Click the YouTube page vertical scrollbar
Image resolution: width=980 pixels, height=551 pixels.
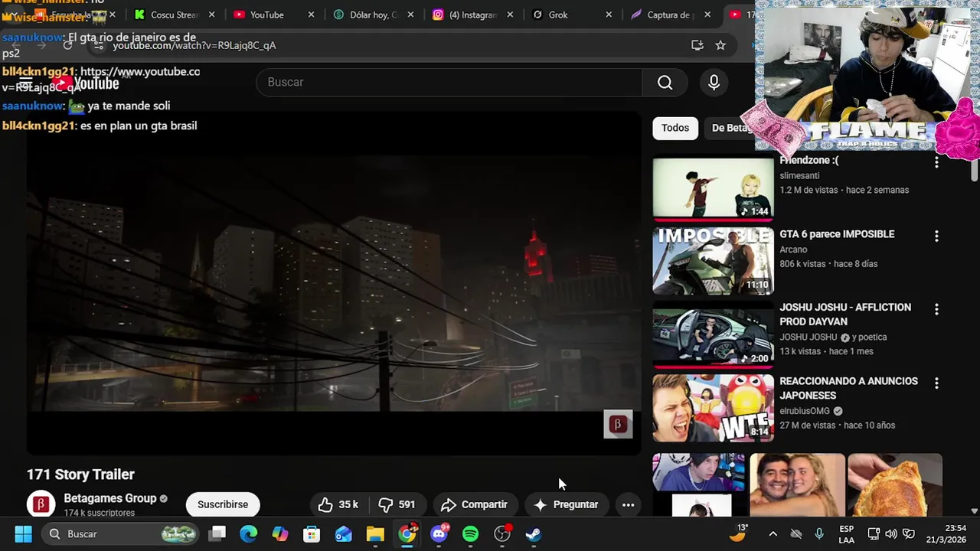(975, 171)
